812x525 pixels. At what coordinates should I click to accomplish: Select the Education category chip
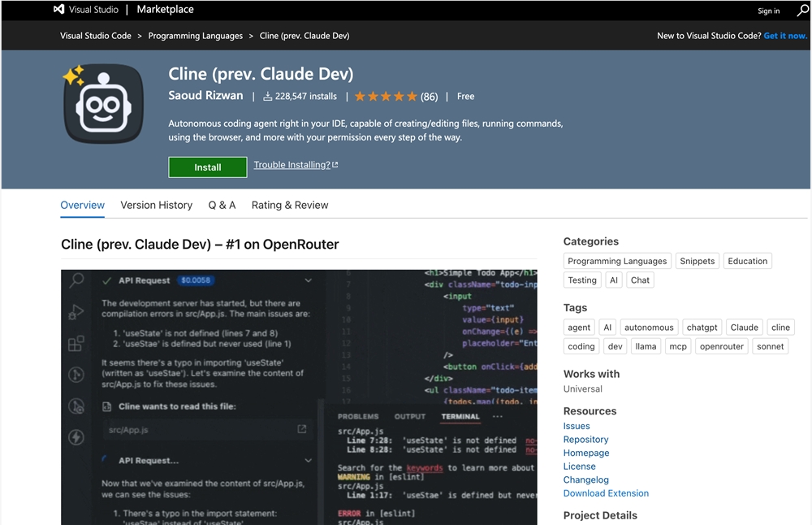point(747,261)
